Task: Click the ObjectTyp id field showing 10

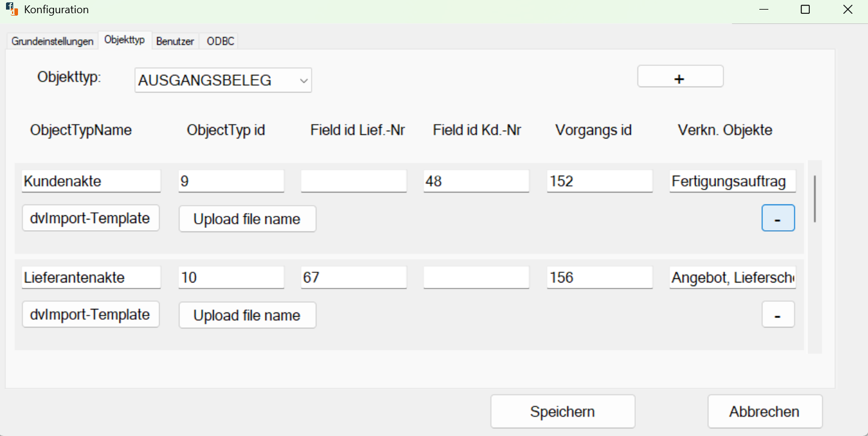Action: [x=231, y=277]
